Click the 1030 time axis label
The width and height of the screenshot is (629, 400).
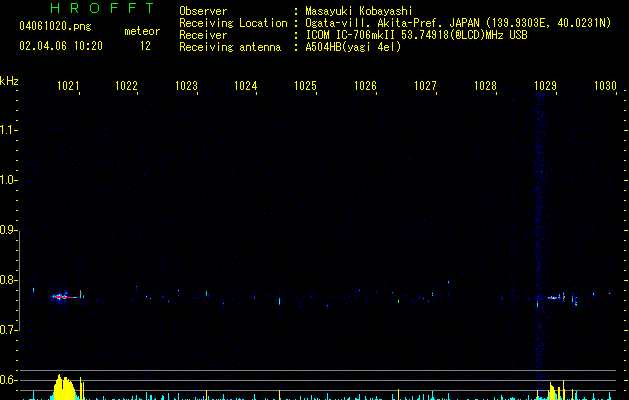pos(605,86)
